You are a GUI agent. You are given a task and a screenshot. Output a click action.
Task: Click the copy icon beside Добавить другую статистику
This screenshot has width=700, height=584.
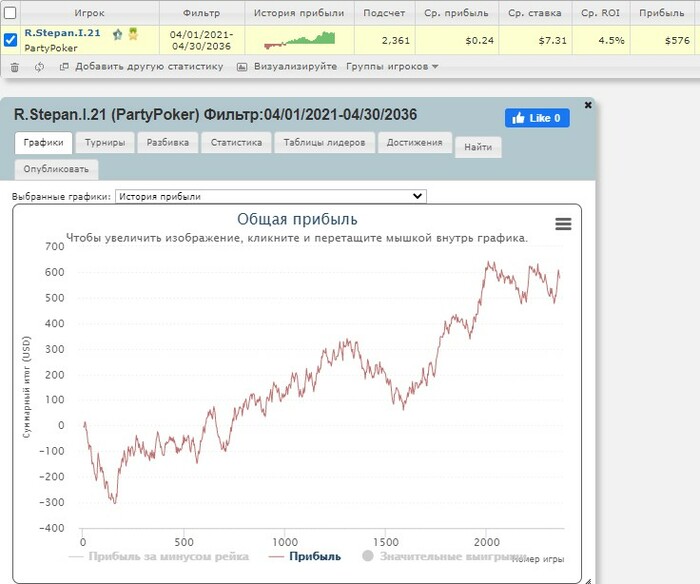[x=64, y=67]
